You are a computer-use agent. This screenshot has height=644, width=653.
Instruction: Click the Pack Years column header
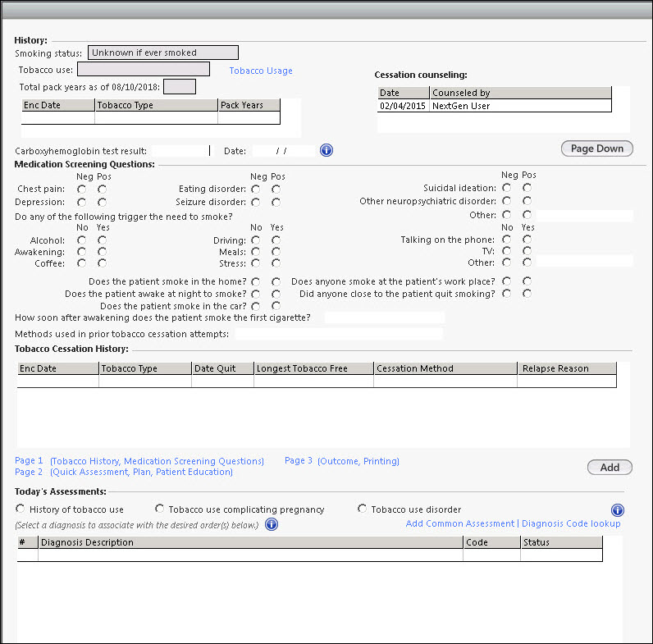coord(249,105)
